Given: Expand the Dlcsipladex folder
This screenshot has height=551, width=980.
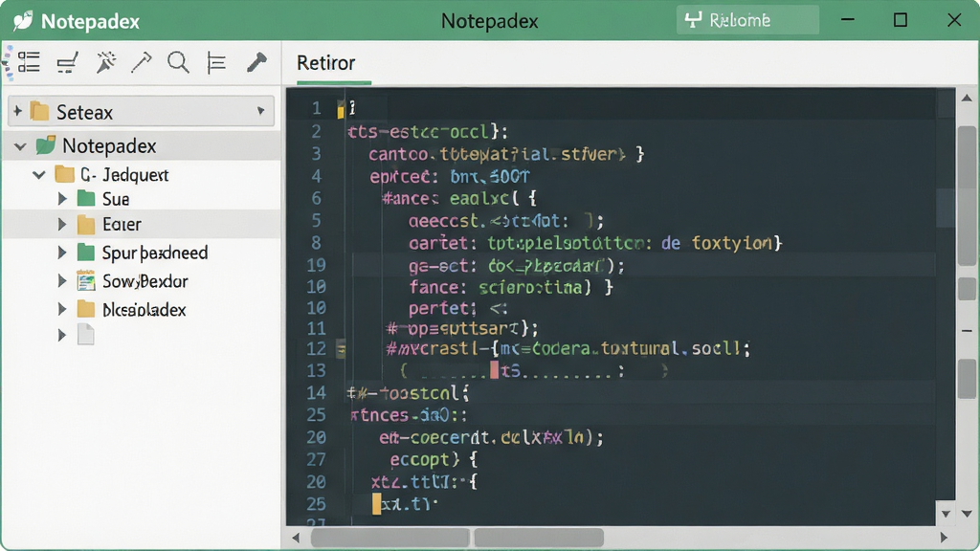Looking at the screenshot, I should coord(62,309).
